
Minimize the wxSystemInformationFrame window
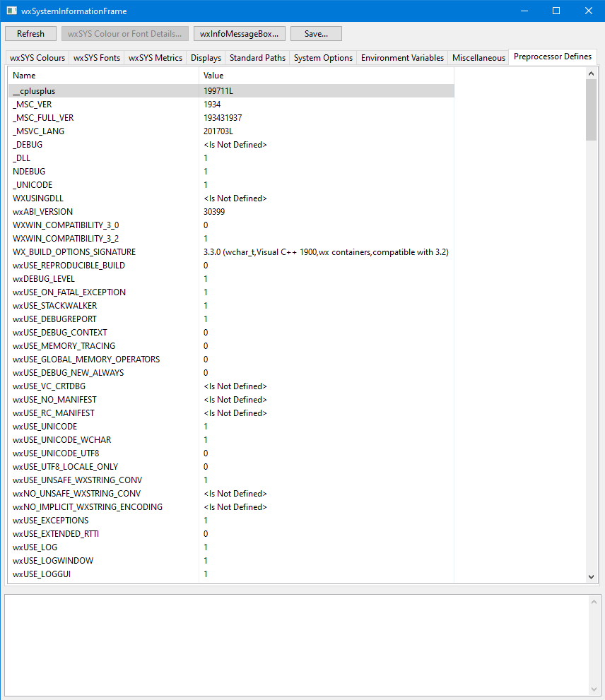click(x=524, y=11)
